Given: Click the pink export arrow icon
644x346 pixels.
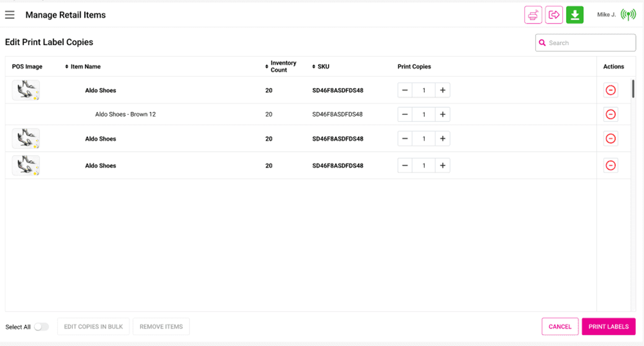Looking at the screenshot, I should 554,15.
